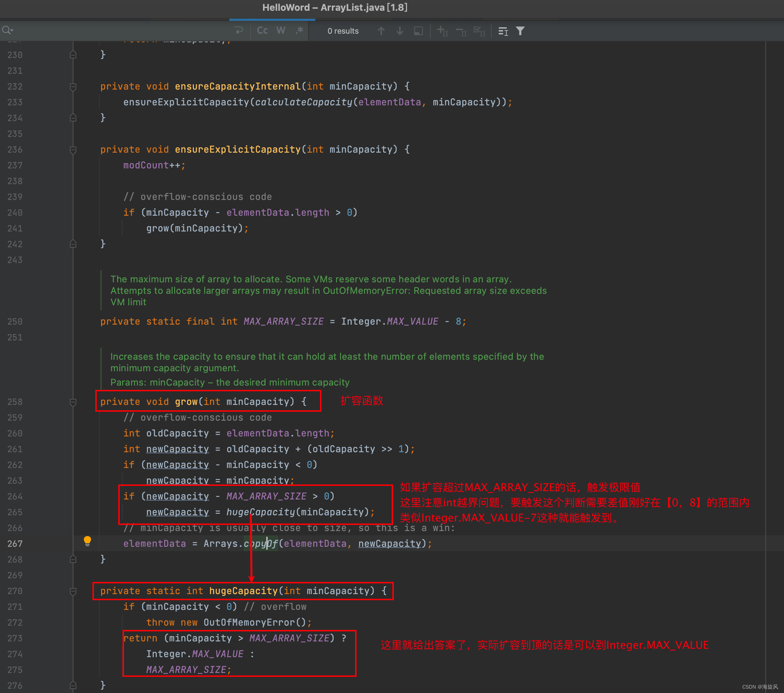Click hugeCapacity method name on line 270

(243, 591)
